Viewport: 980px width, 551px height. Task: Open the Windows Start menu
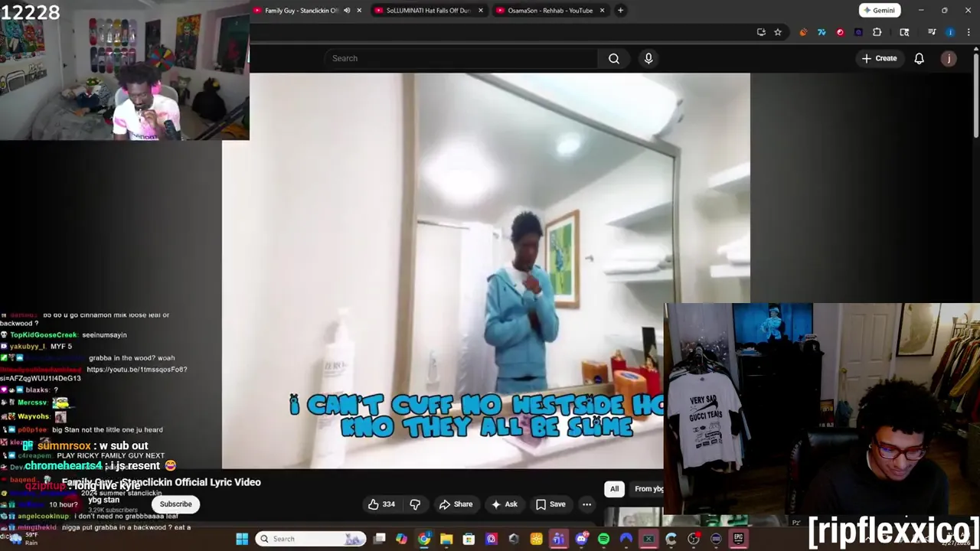[x=242, y=539]
